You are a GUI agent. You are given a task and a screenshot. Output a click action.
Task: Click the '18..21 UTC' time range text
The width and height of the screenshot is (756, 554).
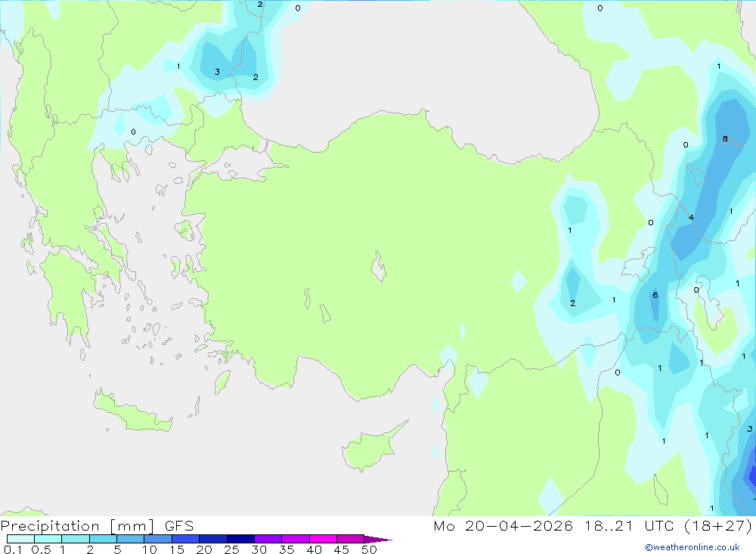coord(629,525)
